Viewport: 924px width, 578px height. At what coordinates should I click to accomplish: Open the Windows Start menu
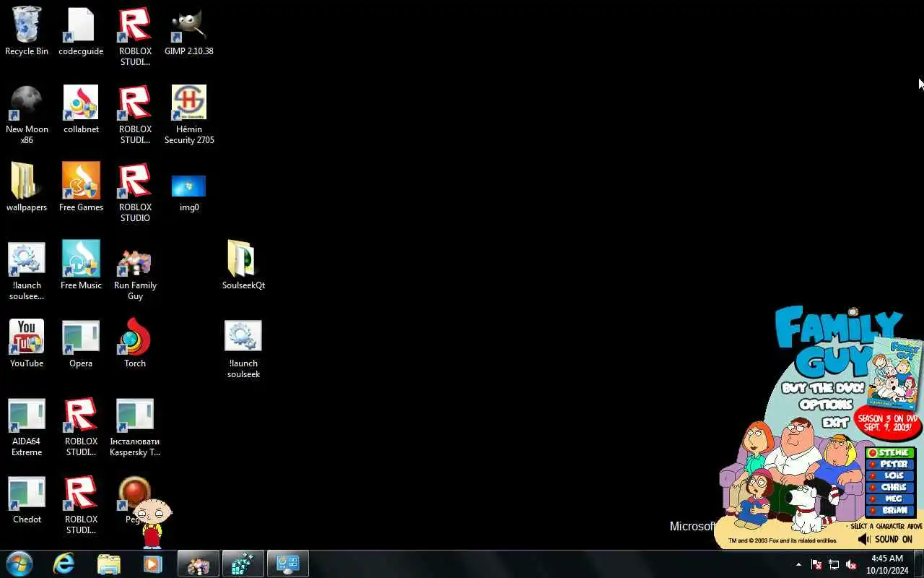[x=19, y=564]
